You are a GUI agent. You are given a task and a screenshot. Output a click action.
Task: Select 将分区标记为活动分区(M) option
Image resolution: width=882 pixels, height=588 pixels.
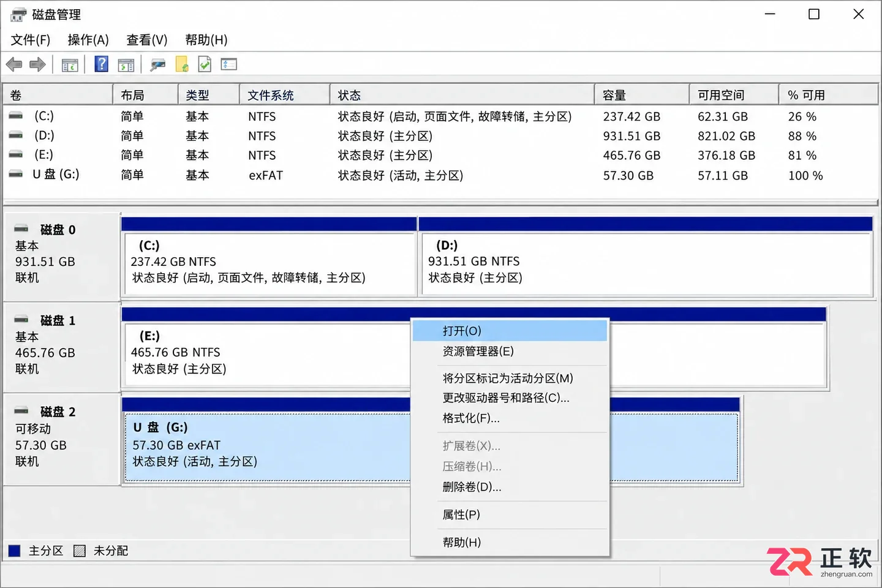click(x=510, y=379)
